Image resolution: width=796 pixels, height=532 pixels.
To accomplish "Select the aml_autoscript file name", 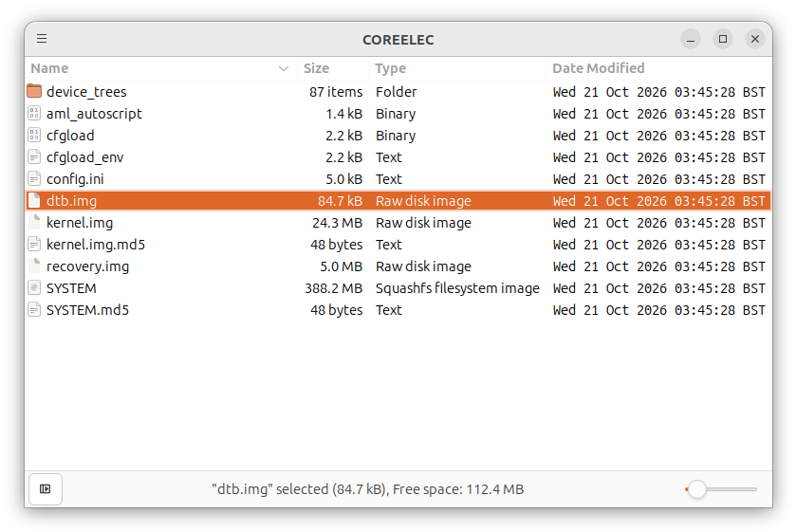I will (94, 114).
